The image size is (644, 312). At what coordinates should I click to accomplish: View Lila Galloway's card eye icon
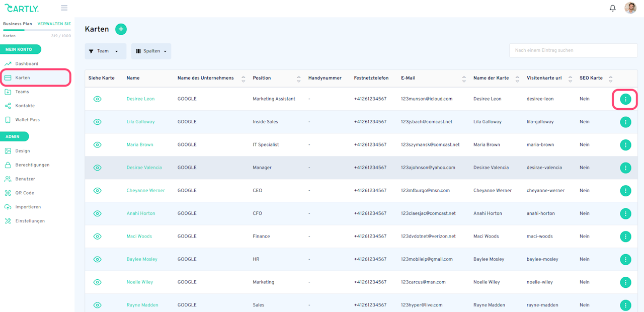point(98,122)
